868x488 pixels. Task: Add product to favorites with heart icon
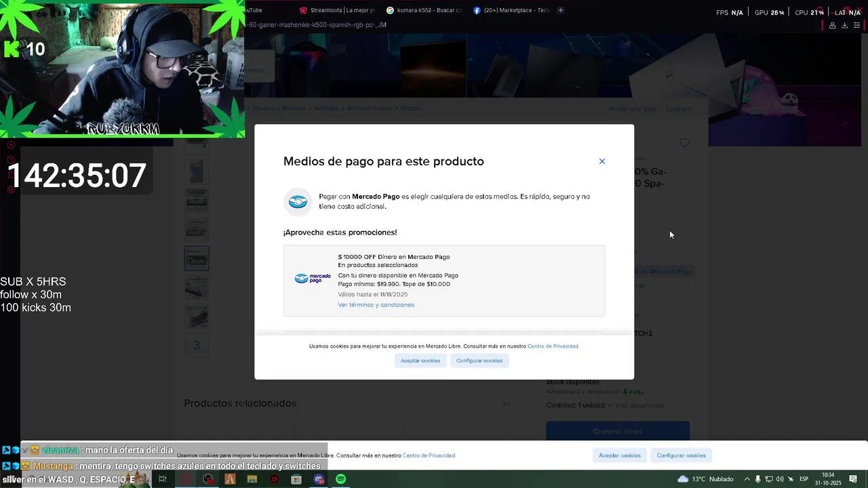[x=684, y=143]
